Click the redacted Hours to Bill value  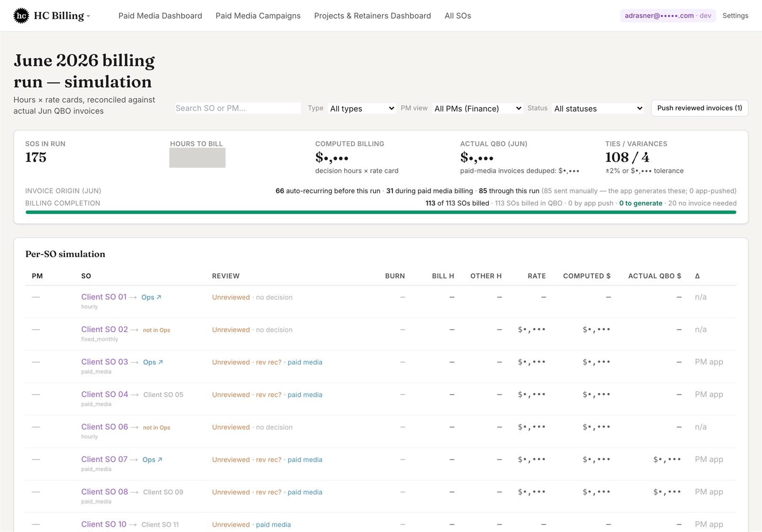coord(197,158)
